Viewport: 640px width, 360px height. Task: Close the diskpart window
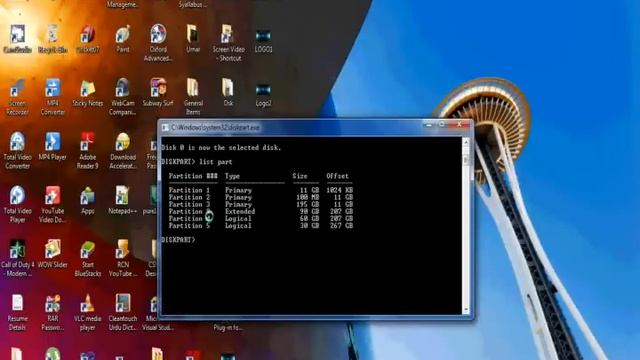(460, 125)
